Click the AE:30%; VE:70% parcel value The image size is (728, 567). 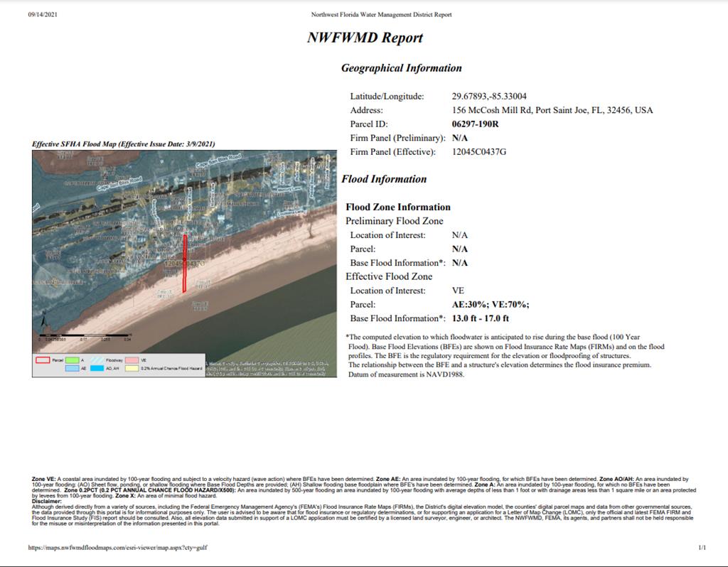tap(491, 304)
